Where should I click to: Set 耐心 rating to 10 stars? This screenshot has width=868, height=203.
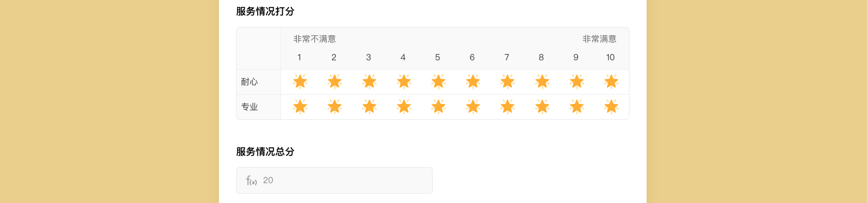click(611, 82)
